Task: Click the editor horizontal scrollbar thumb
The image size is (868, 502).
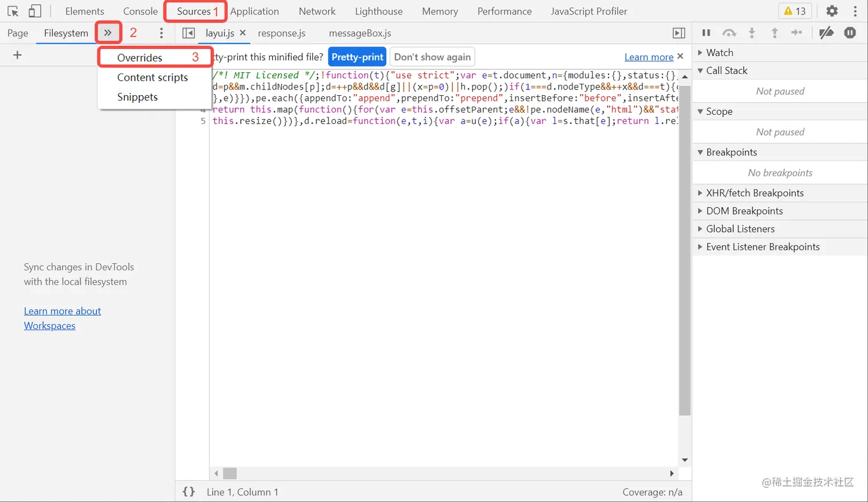Action: tap(230, 473)
